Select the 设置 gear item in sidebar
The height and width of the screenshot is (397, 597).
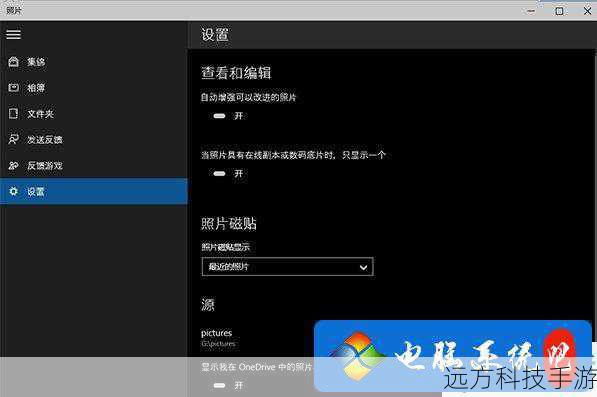[93, 191]
